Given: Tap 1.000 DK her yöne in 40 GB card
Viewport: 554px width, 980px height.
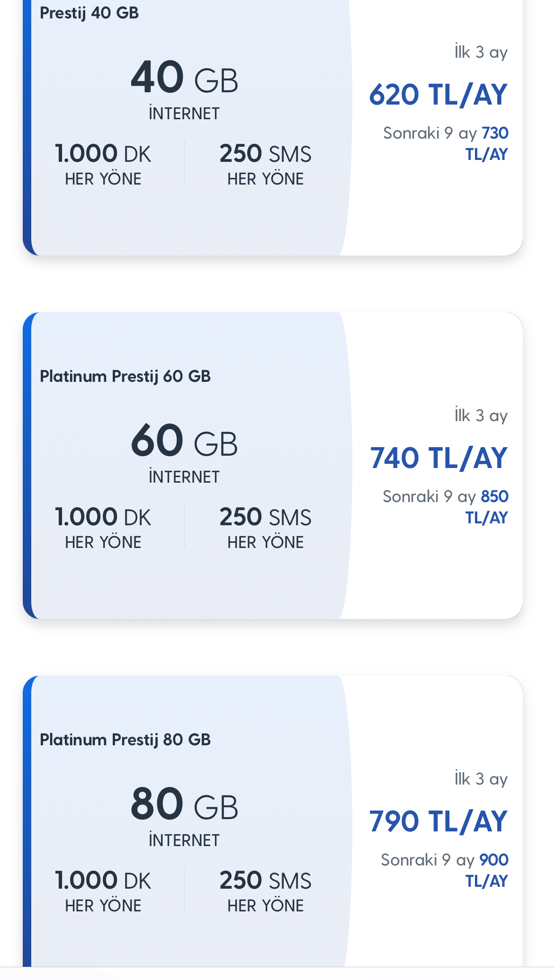Looking at the screenshot, I should pyautogui.click(x=103, y=164).
